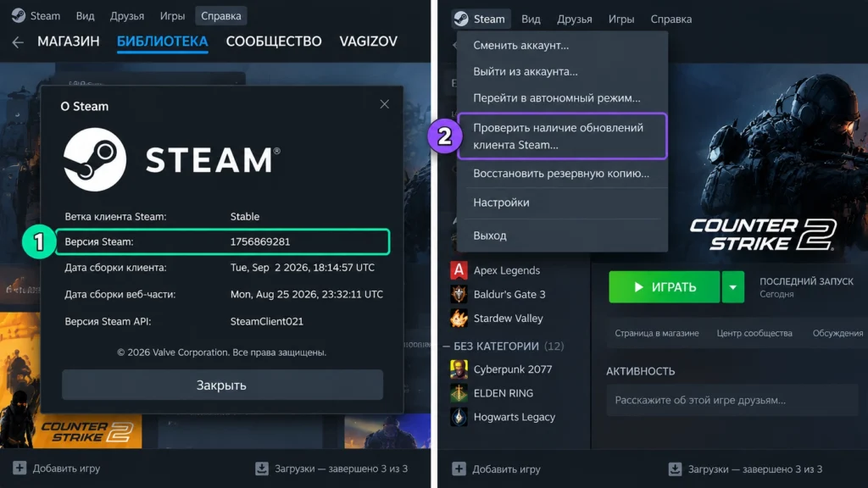
Task: Click the Stable branch value
Action: (245, 216)
